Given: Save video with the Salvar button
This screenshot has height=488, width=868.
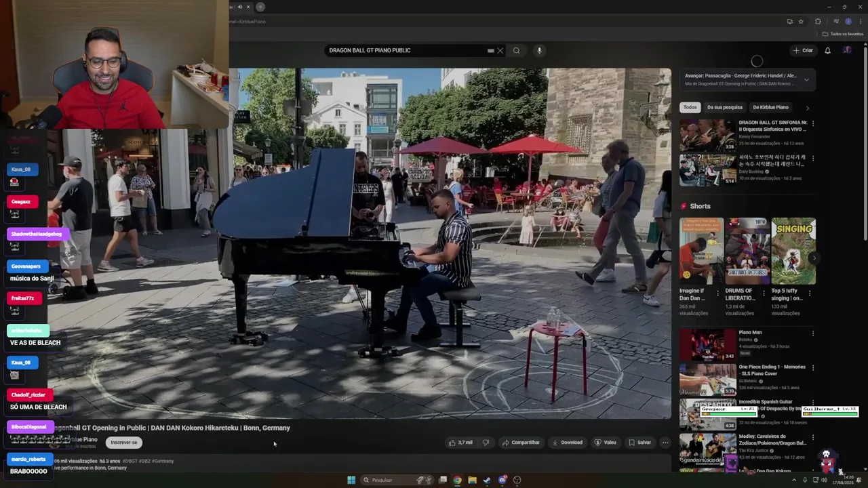Looking at the screenshot, I should pyautogui.click(x=639, y=443).
